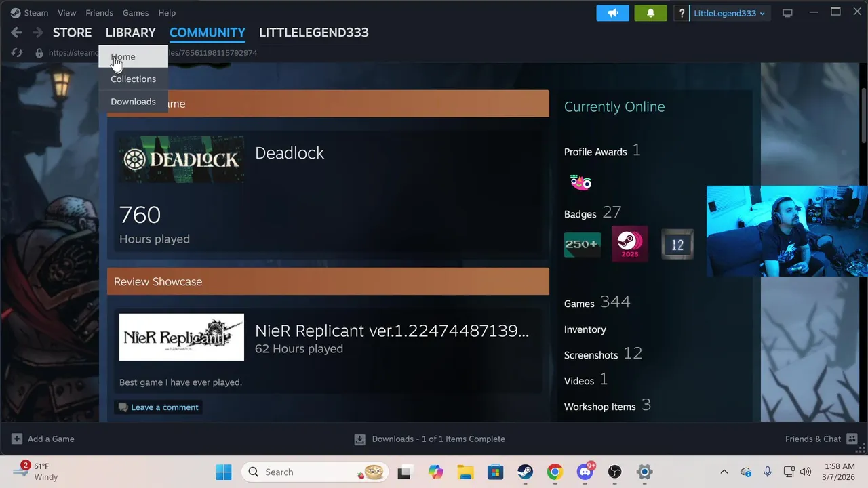
Task: Open the Videos 1 link
Action: [586, 380]
